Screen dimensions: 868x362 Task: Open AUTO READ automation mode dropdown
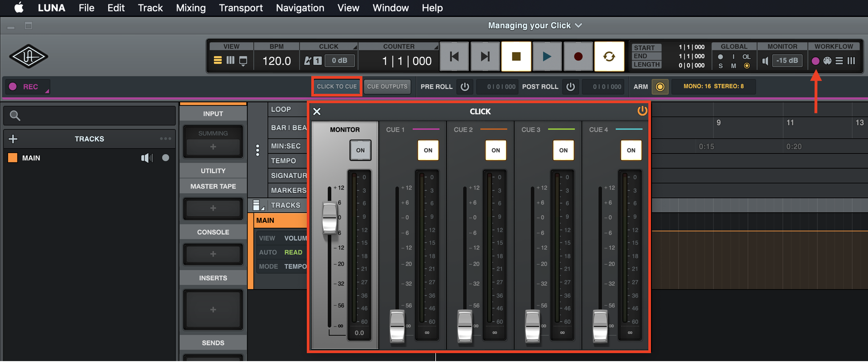point(293,252)
